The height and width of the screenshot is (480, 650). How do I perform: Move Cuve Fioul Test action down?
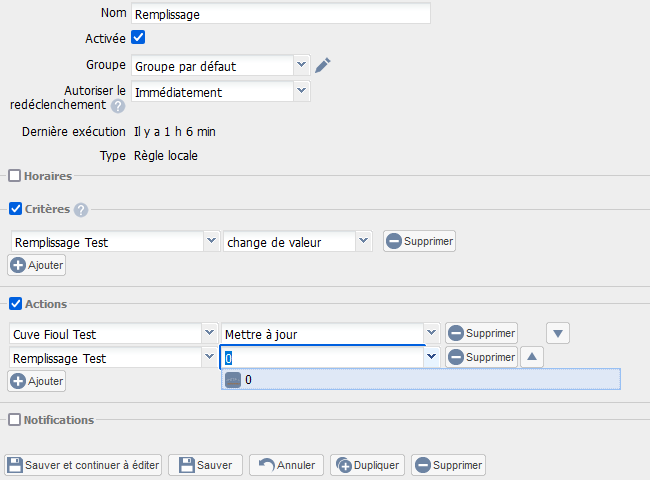[x=559, y=333]
